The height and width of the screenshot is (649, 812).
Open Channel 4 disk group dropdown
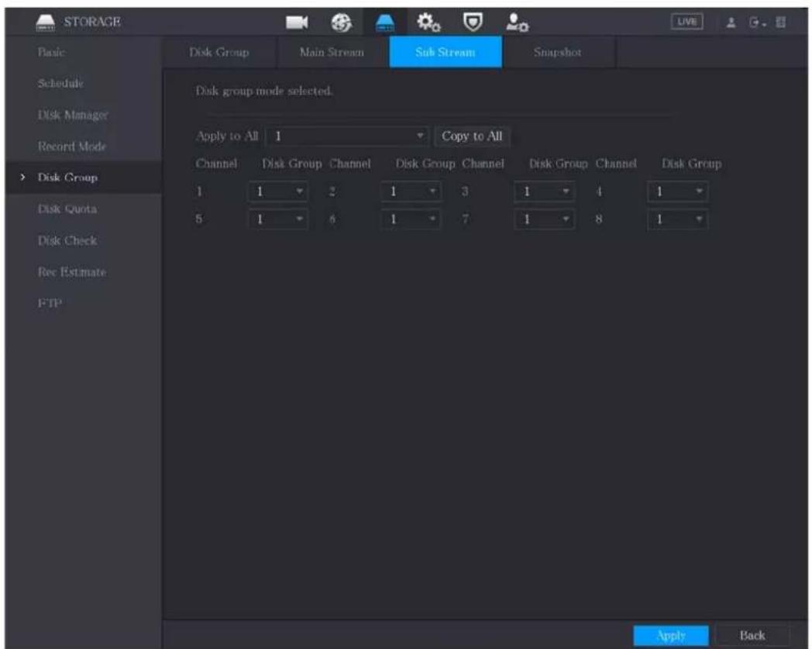678,192
